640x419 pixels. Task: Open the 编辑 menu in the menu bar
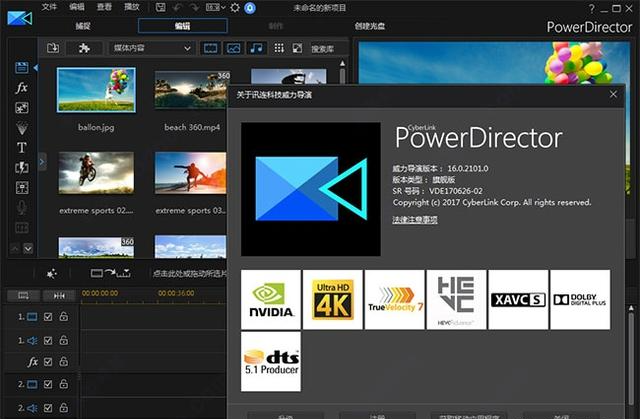77,7
